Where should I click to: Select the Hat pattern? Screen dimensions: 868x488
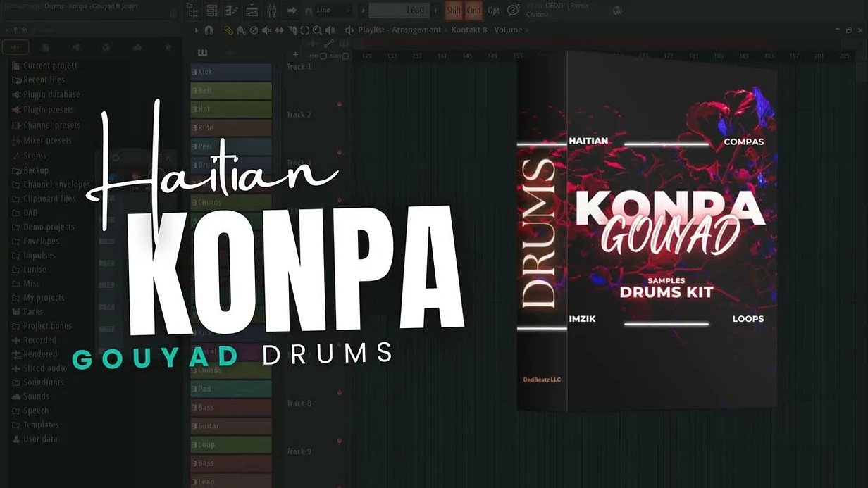[231, 109]
